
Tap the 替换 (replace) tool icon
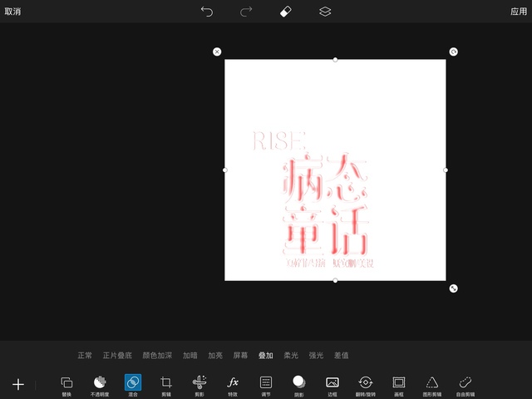click(x=66, y=382)
